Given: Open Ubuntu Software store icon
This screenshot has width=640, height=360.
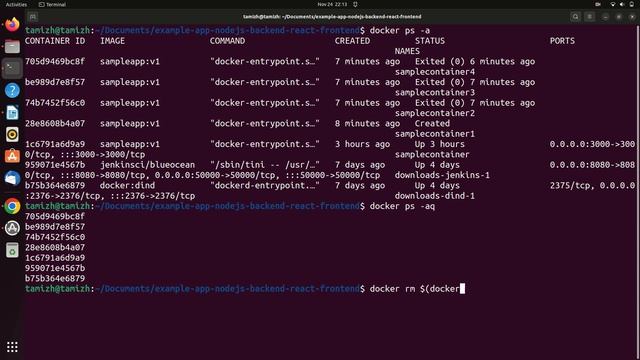Looking at the screenshot, I should point(12,156).
